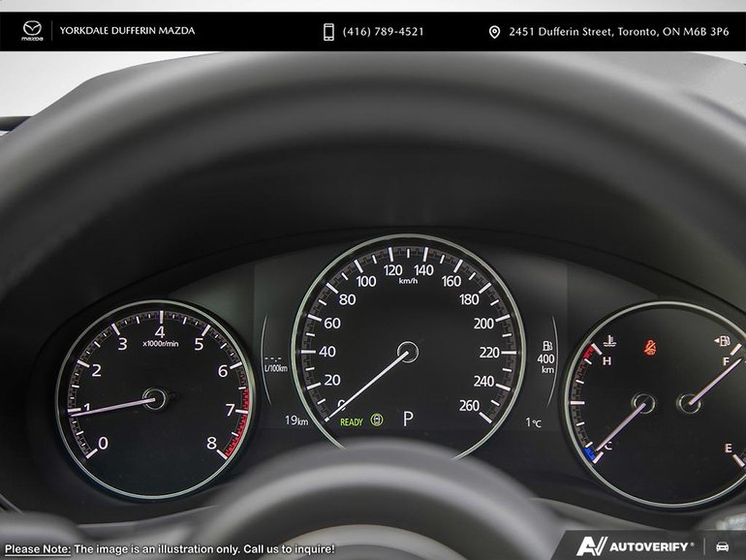The width and height of the screenshot is (746, 560).
Task: Click the green READY indicator text
Action: tap(352, 422)
